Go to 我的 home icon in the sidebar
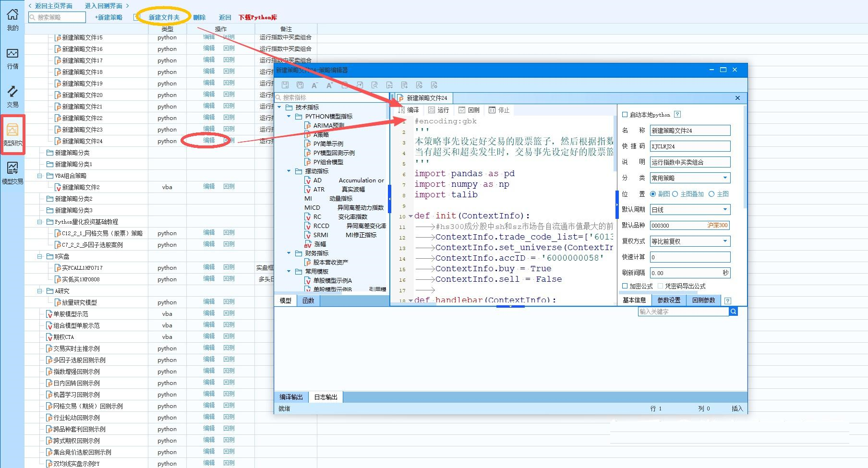The width and height of the screenshot is (868, 468). (12, 20)
